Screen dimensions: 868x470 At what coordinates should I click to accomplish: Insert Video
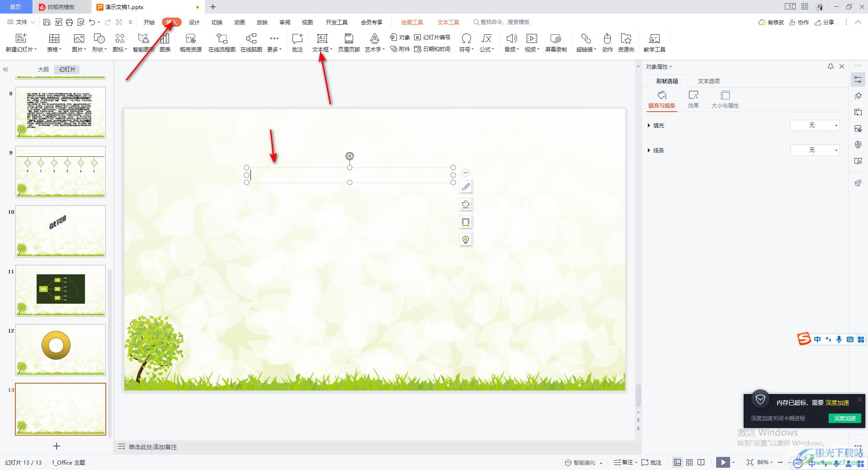(x=532, y=43)
